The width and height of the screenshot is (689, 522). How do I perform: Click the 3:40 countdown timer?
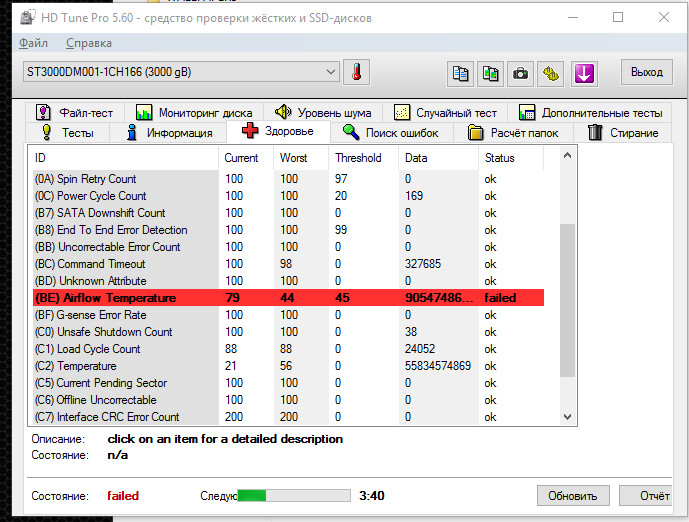(x=372, y=496)
